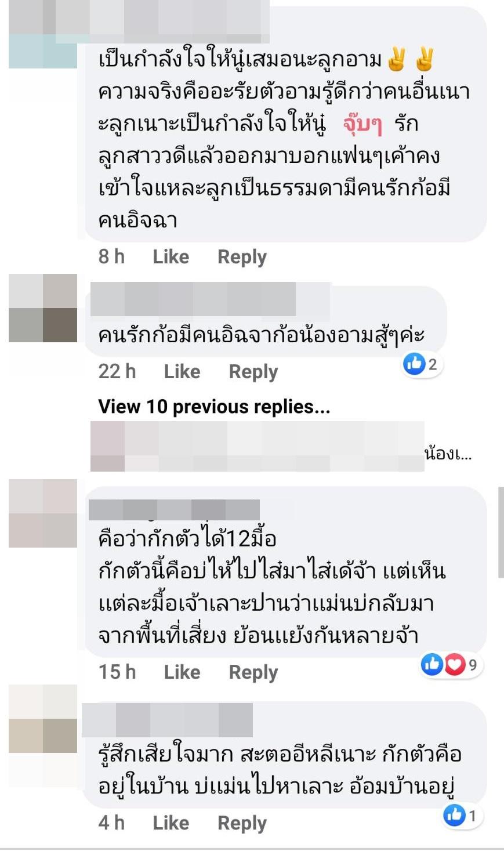Image resolution: width=504 pixels, height=851 pixels.
Task: Like the comment posted 22 h ago
Action: [182, 371]
